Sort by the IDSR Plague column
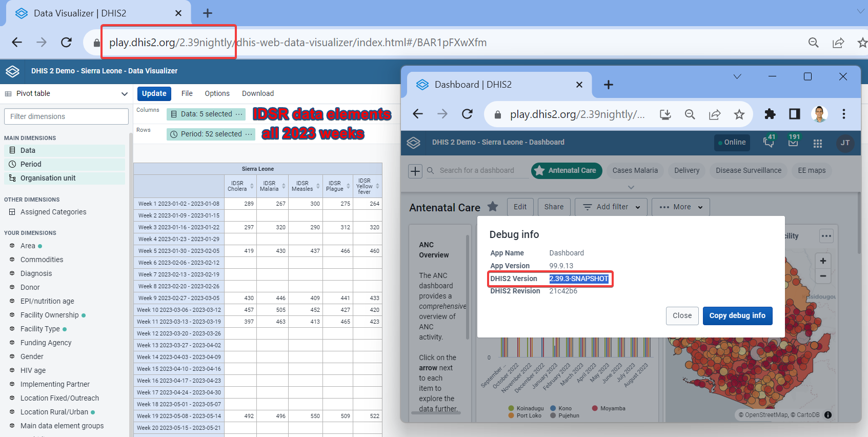868x437 pixels. [x=348, y=186]
